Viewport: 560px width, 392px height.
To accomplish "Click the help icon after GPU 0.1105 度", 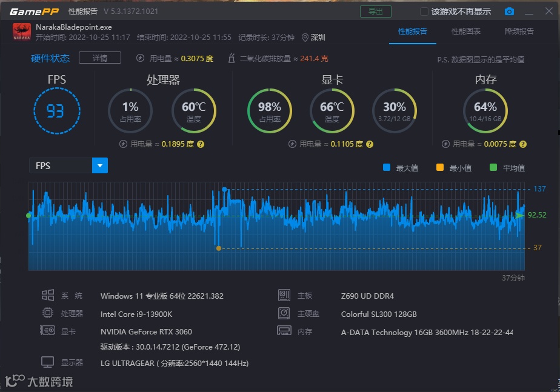I will 370,144.
